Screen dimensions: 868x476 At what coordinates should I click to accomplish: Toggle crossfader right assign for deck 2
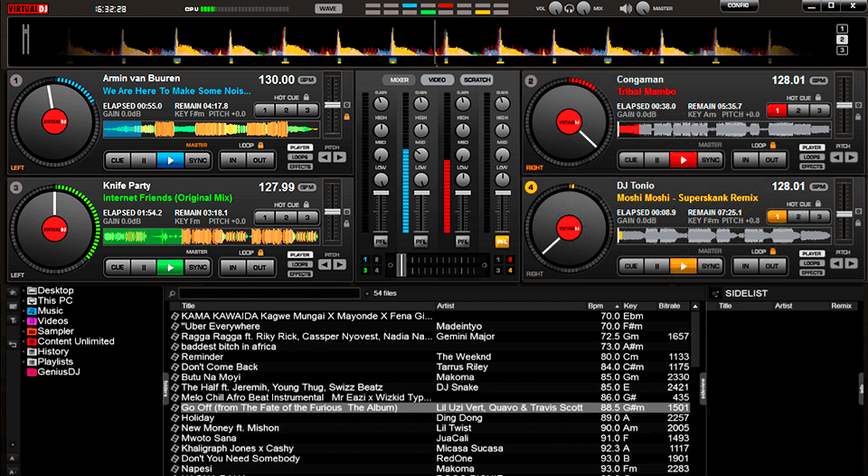click(510, 260)
